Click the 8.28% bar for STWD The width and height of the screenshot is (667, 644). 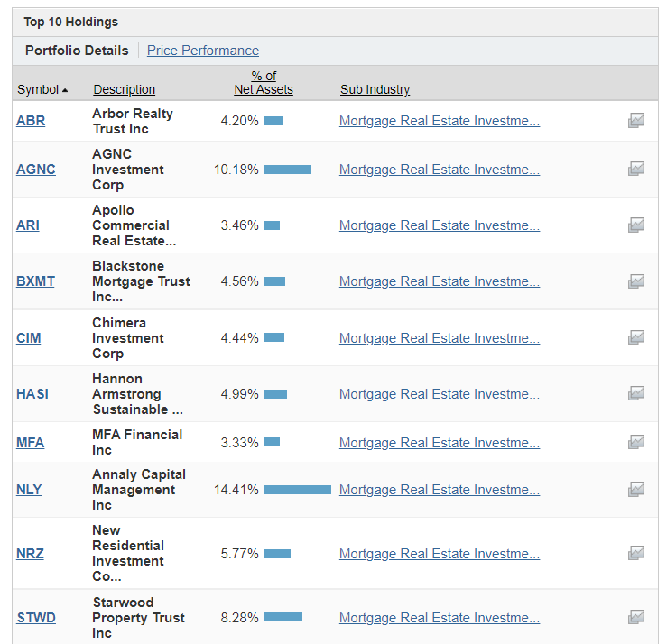coord(283,617)
